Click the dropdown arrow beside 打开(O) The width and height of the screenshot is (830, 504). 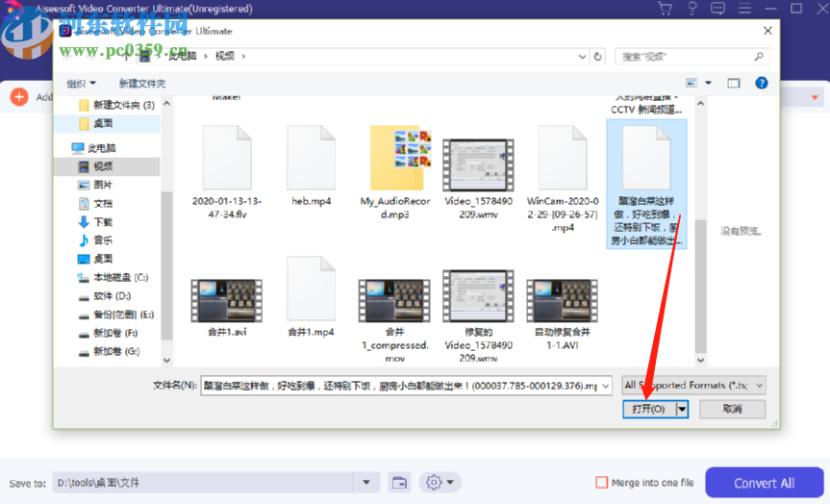click(682, 409)
